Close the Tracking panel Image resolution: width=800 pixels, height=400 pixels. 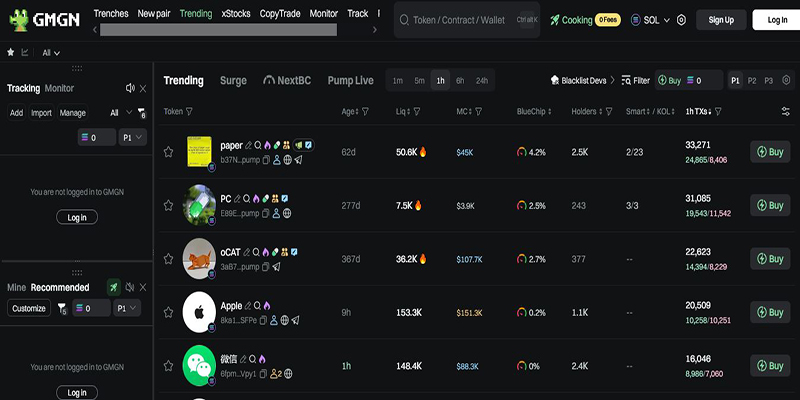point(143,89)
